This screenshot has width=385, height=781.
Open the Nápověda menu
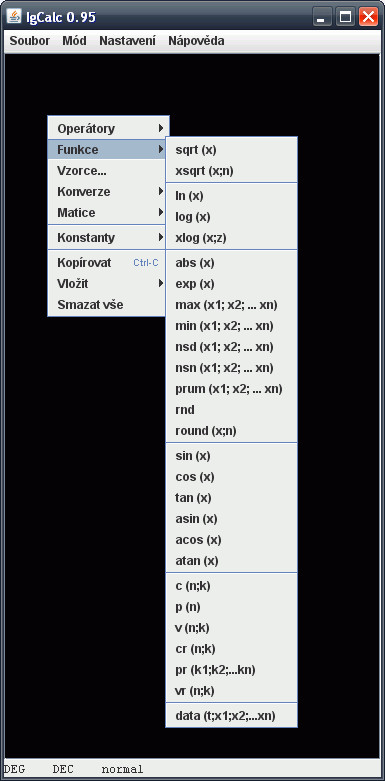click(x=196, y=41)
